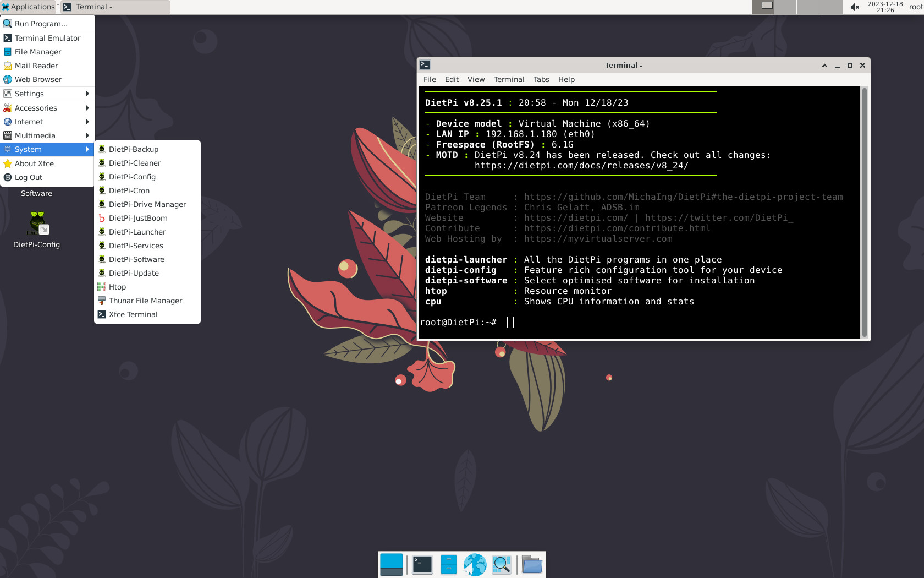Open Terminal window Tabs menu
924x578 pixels.
(541, 79)
